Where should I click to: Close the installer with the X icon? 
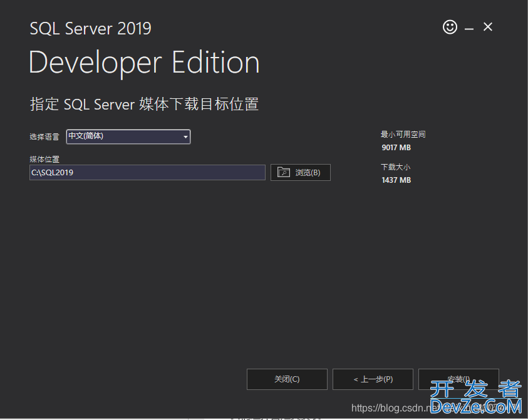click(x=487, y=26)
